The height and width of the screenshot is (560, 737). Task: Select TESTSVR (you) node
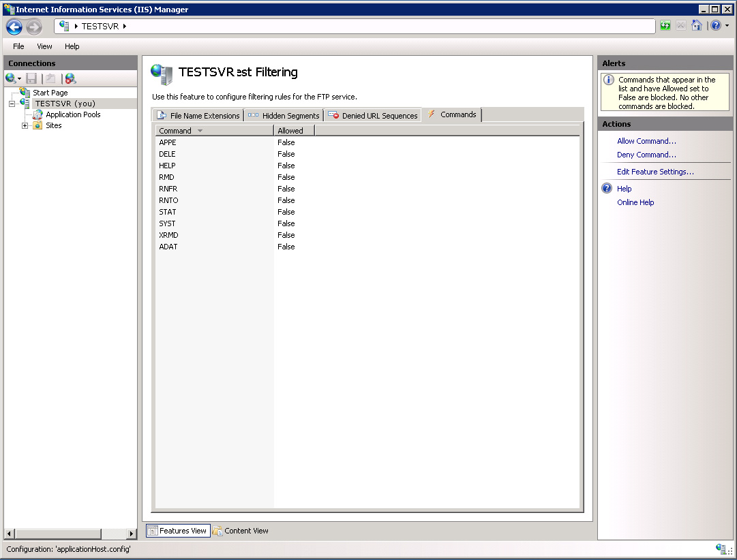click(65, 104)
